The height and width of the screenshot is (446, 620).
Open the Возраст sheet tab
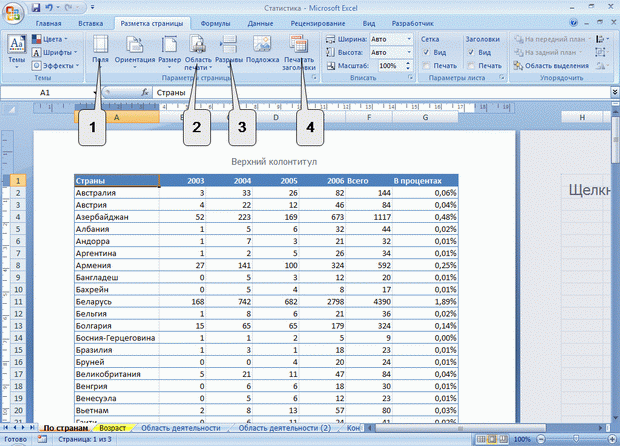112,428
